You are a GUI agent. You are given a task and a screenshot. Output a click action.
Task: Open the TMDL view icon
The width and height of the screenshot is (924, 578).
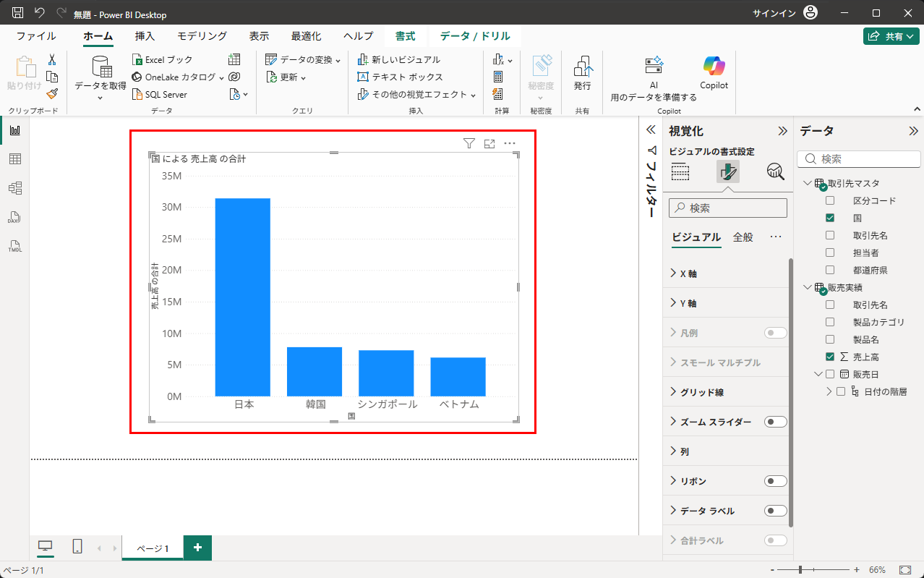(x=14, y=246)
